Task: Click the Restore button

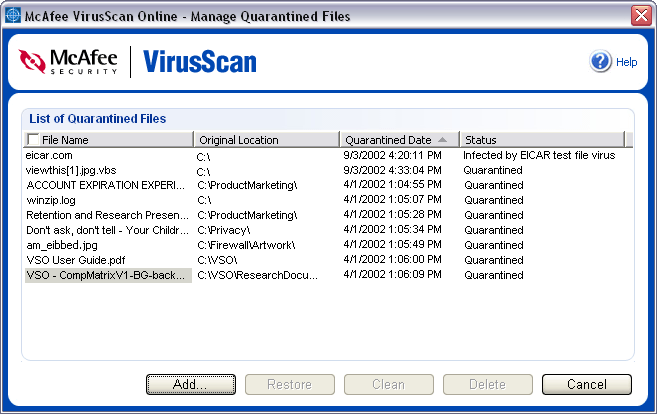Action: (290, 384)
